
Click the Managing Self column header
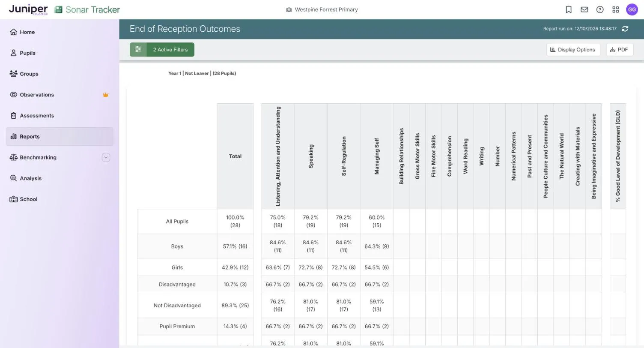[x=377, y=156]
